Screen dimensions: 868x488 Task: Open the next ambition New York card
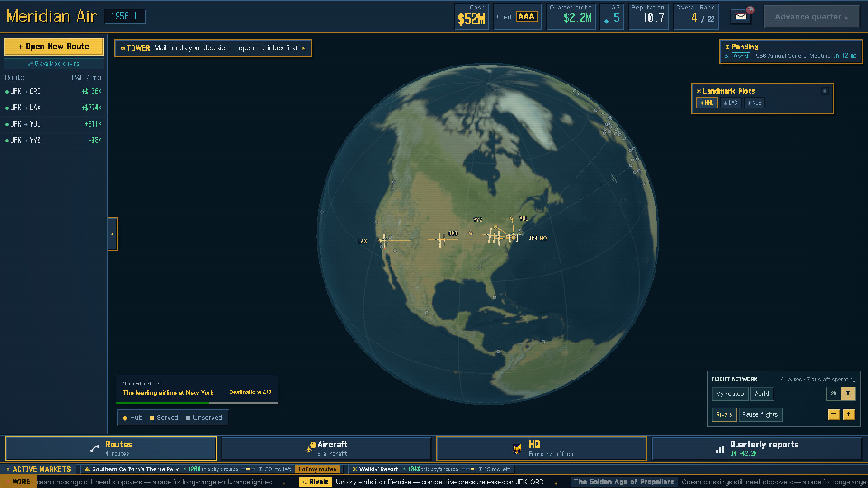pos(197,389)
